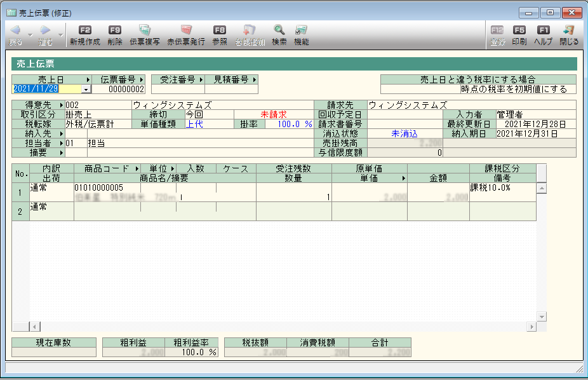588x380 pixels.
Task: Click the 伝票番号 header arrow
Action: point(142,79)
